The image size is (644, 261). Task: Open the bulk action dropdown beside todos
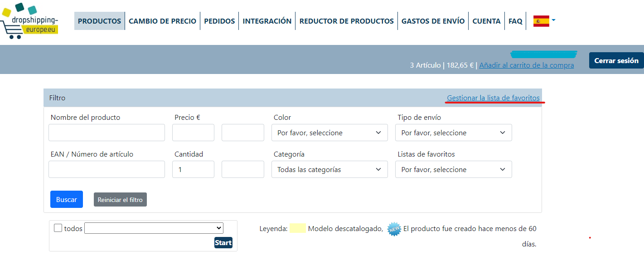click(154, 228)
